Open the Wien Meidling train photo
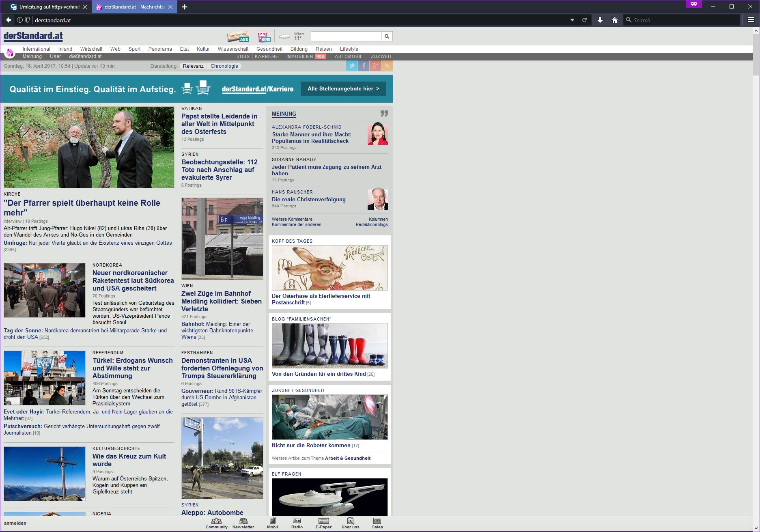760x532 pixels. tap(222, 239)
